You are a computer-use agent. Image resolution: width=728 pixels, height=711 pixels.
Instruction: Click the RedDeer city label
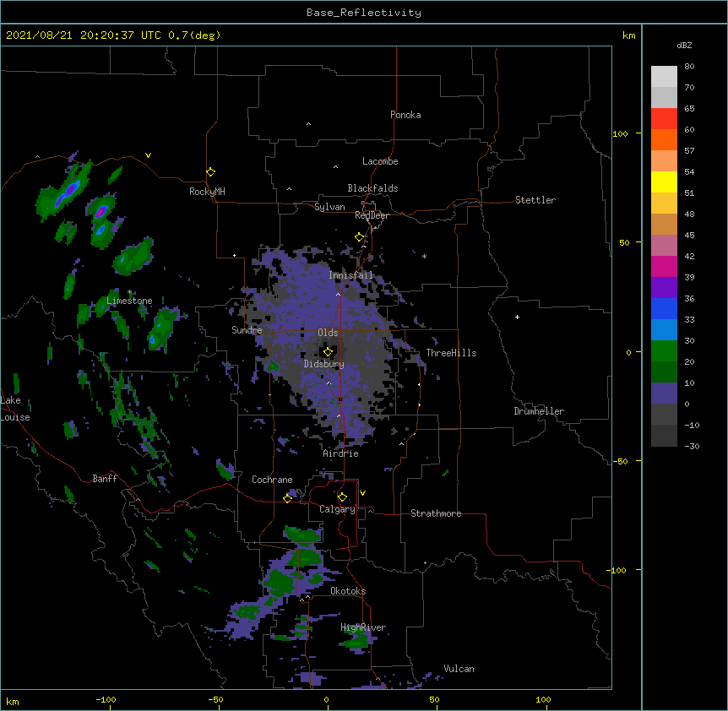(x=372, y=215)
